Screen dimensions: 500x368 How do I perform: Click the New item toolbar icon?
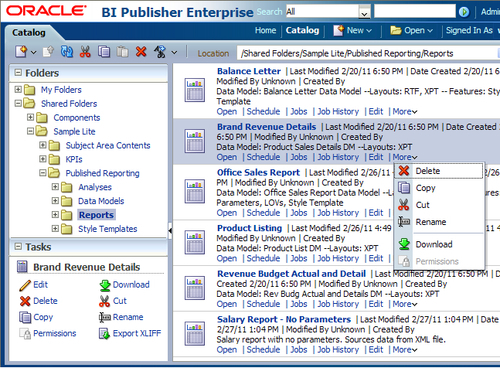coord(21,52)
